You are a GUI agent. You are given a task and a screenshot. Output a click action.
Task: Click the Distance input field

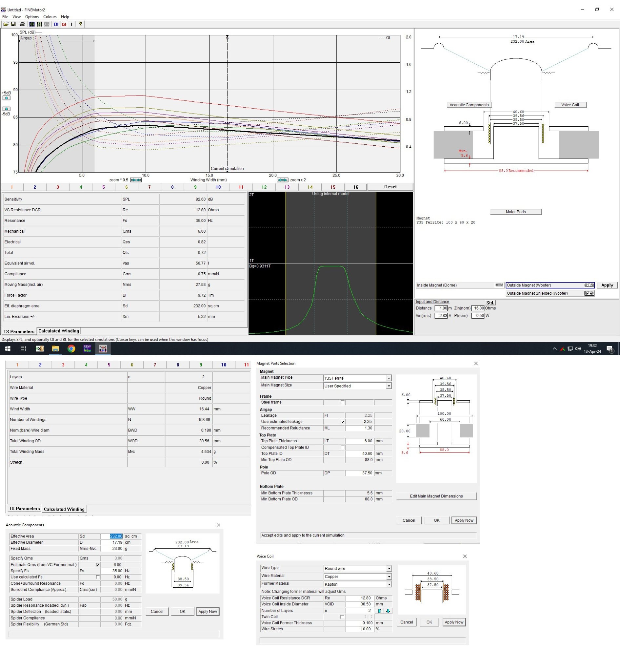441,308
